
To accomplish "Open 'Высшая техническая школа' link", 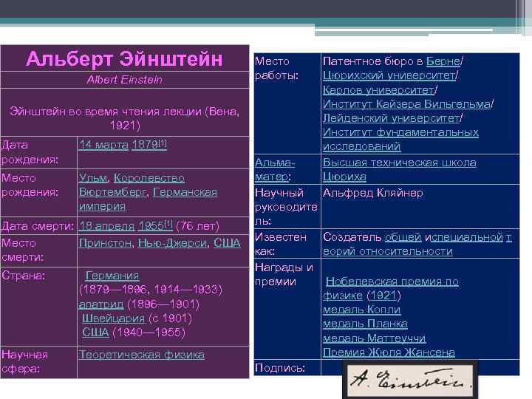I will point(400,163).
